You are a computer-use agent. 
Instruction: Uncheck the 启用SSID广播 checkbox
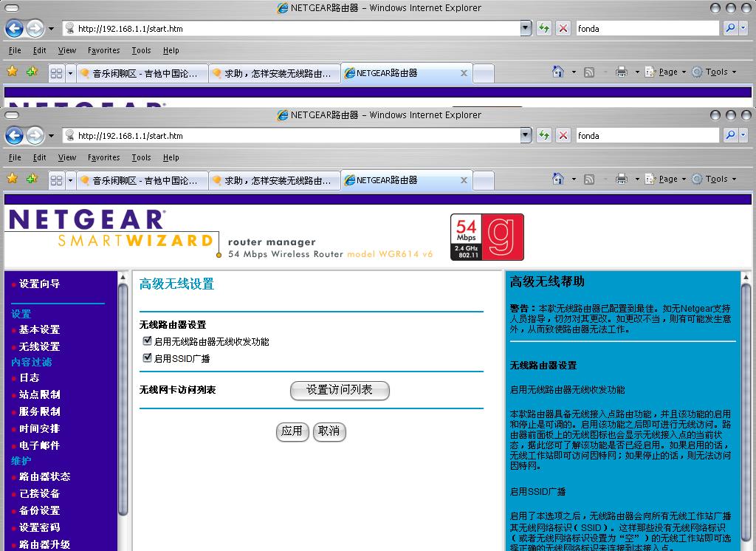point(147,358)
